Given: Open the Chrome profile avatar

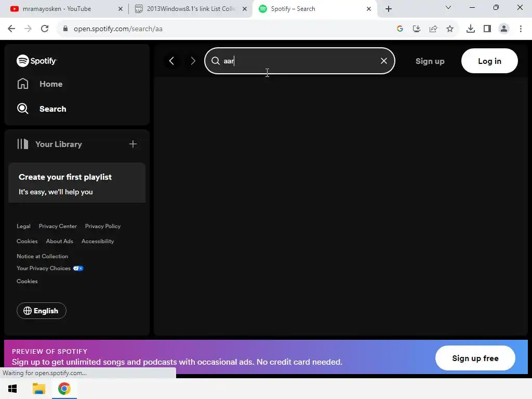Looking at the screenshot, I should pos(504,29).
